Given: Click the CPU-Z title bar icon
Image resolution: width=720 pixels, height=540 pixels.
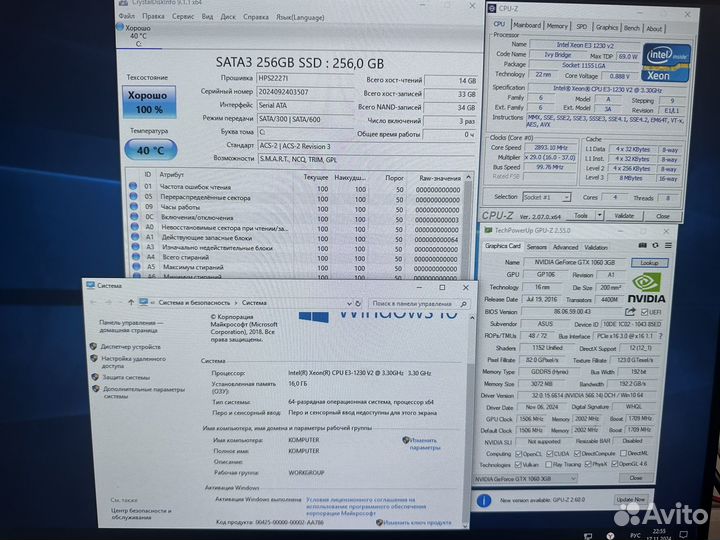Looking at the screenshot, I should click(x=492, y=8).
